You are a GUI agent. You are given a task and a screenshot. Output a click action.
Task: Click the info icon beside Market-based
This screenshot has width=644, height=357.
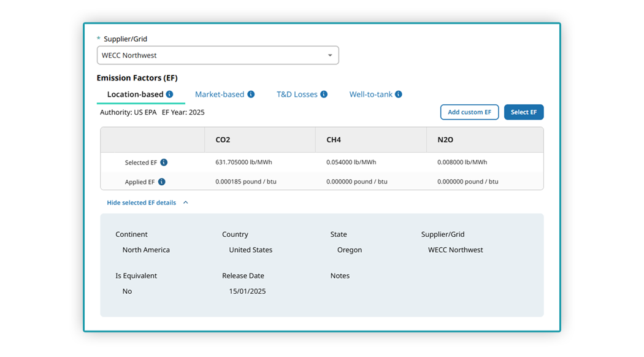(x=251, y=94)
